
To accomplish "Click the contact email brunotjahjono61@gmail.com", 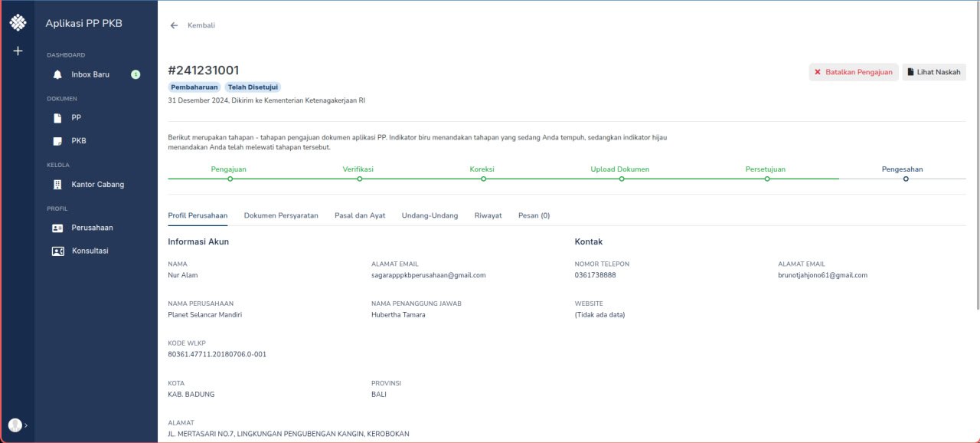I will coord(822,275).
